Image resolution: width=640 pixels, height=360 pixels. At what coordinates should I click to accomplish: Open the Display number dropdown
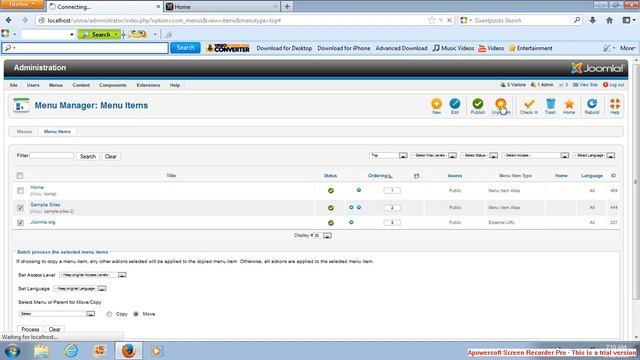click(x=322, y=236)
